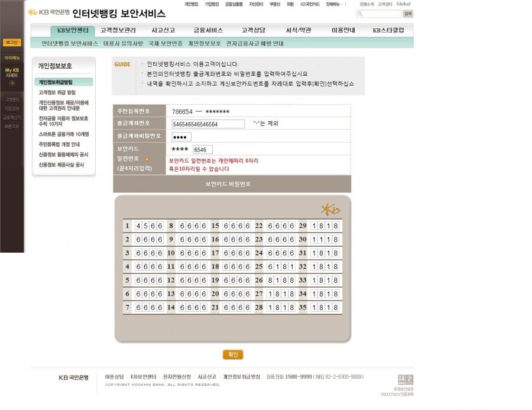Open 전자민원신청 in the footer

point(177,377)
